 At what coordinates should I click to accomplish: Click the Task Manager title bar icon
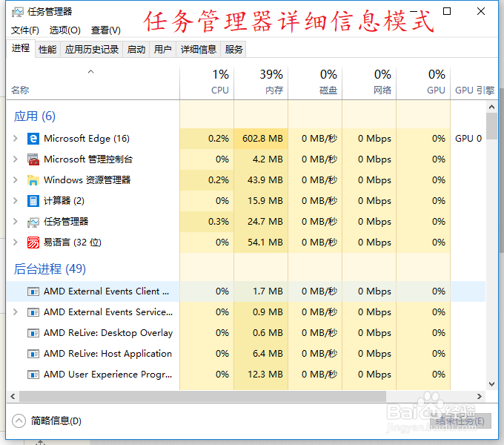click(17, 12)
